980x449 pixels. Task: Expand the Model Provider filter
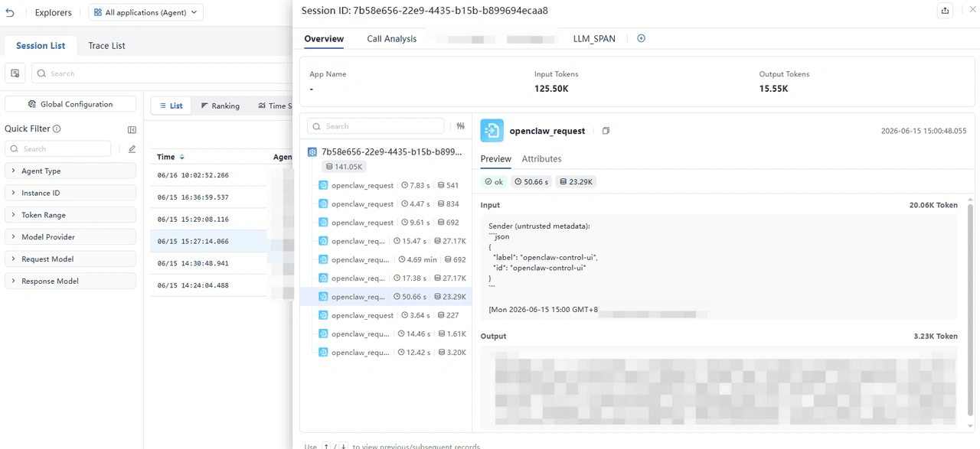[x=70, y=237]
